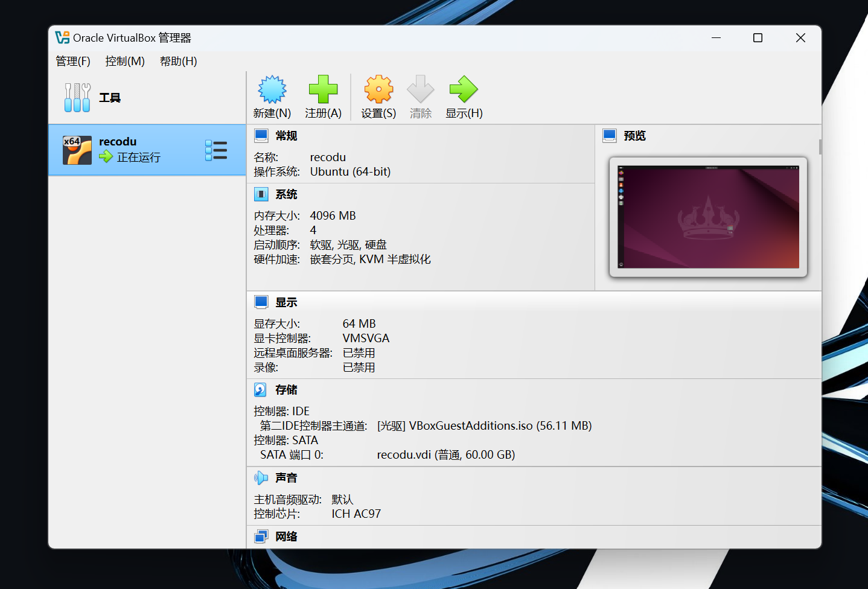Click the VMSVGA graphics controller value

366,338
